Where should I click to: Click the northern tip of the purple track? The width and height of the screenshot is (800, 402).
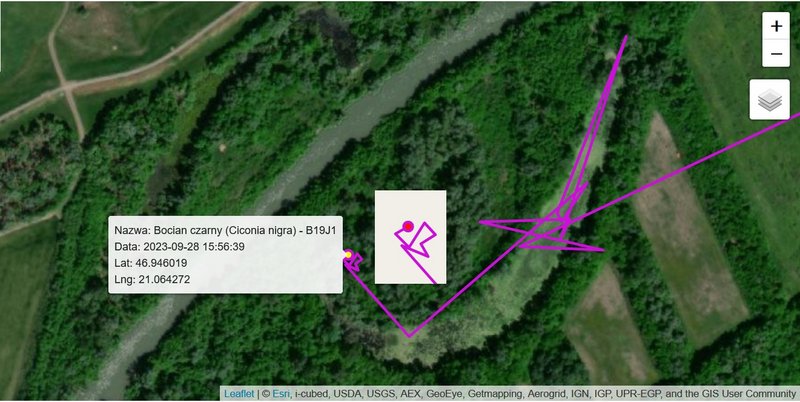point(626,37)
